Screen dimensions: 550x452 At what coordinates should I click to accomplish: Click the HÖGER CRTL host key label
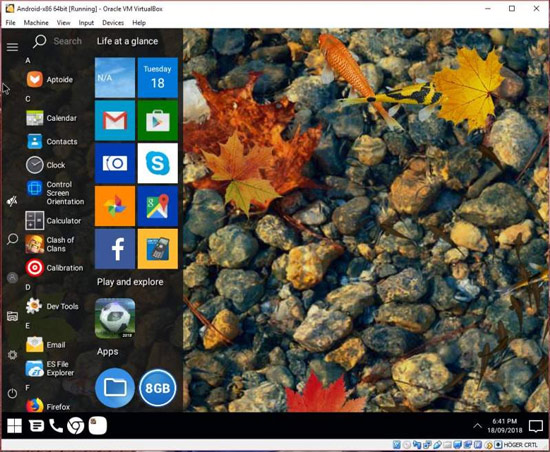[x=521, y=445]
